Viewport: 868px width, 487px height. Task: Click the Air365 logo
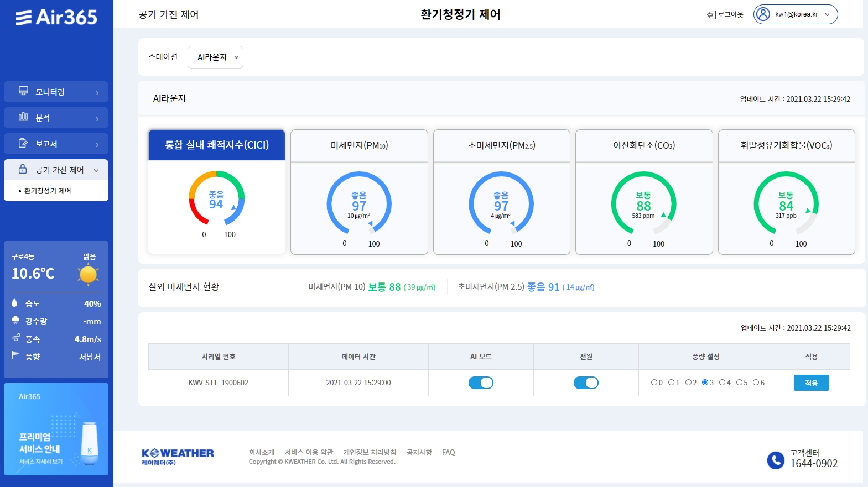click(x=56, y=18)
